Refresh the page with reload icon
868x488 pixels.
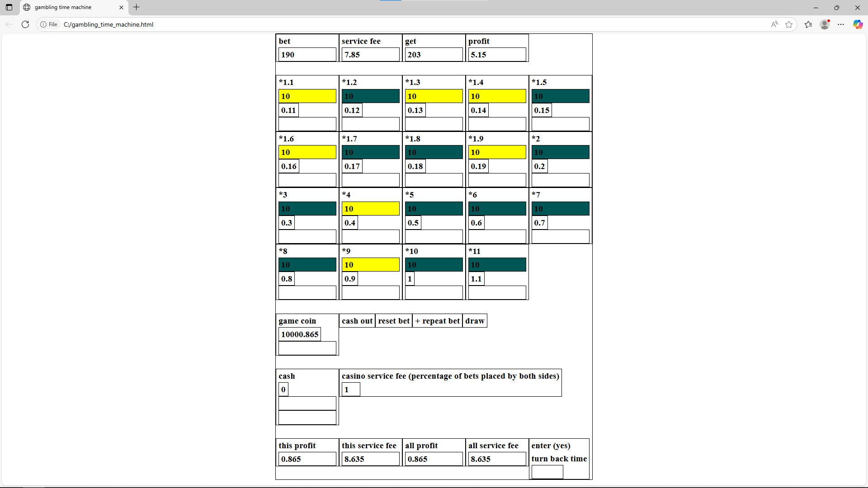25,24
